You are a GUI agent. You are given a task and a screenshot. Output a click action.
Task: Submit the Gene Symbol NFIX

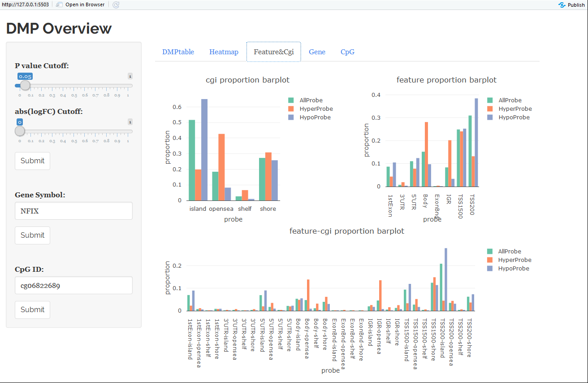click(32, 235)
